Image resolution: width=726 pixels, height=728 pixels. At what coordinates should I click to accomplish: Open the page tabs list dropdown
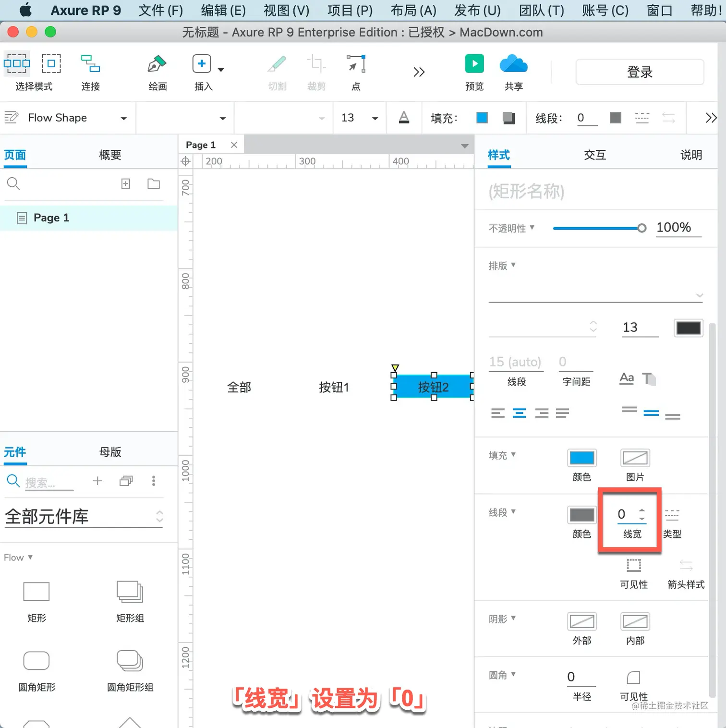[464, 146]
